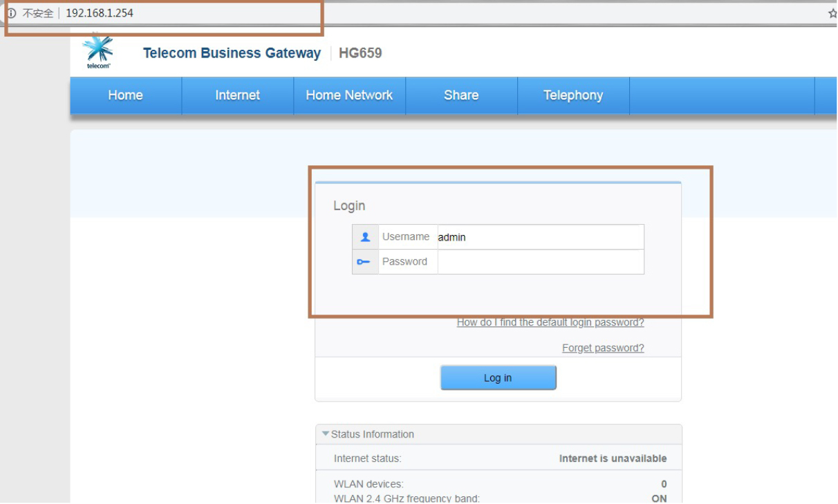Image resolution: width=838 pixels, height=504 pixels.
Task: Go to the Share tab
Action: 462,95
